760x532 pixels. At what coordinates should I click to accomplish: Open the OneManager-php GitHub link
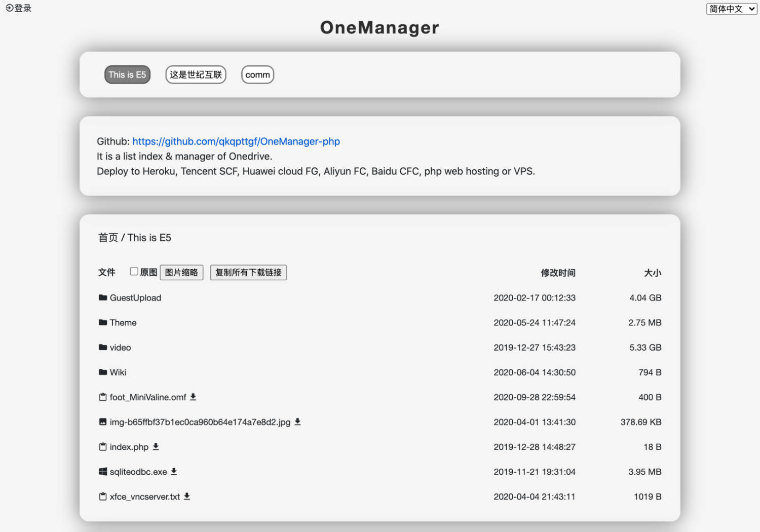(236, 141)
